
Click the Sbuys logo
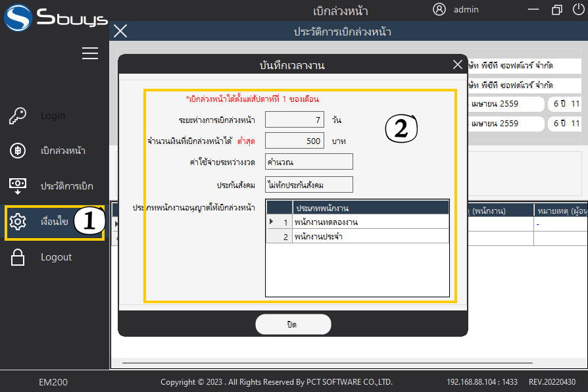(54, 18)
